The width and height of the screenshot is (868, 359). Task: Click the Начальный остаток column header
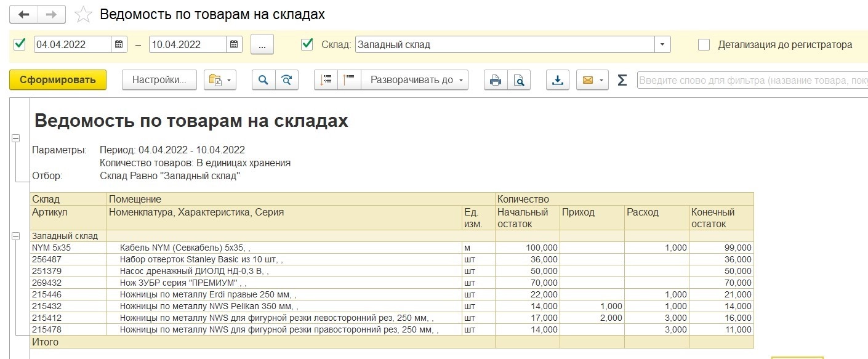(x=528, y=218)
